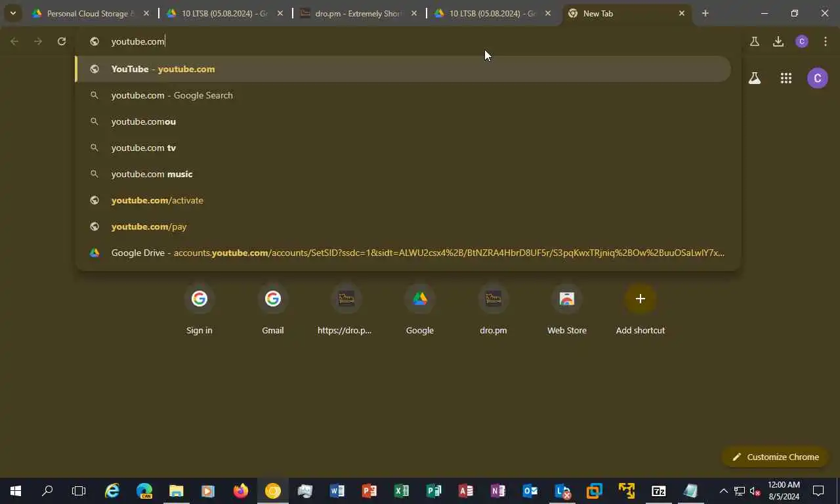Close the New Tab tab
The width and height of the screenshot is (840, 504).
[x=681, y=13]
